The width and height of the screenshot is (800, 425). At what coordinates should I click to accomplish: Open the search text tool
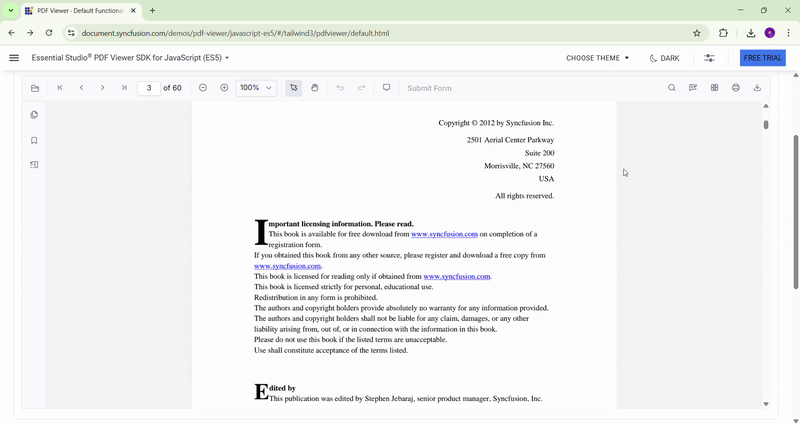tap(672, 88)
